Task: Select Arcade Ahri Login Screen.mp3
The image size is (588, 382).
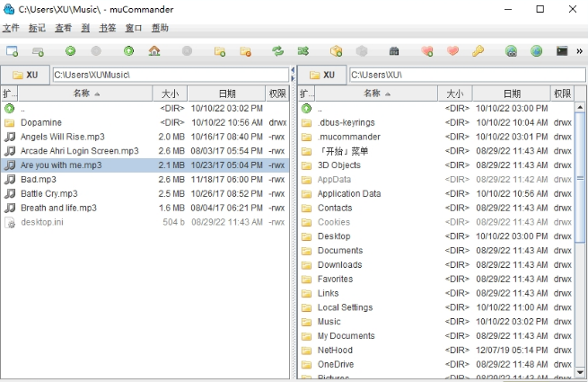Action: [145, 151]
